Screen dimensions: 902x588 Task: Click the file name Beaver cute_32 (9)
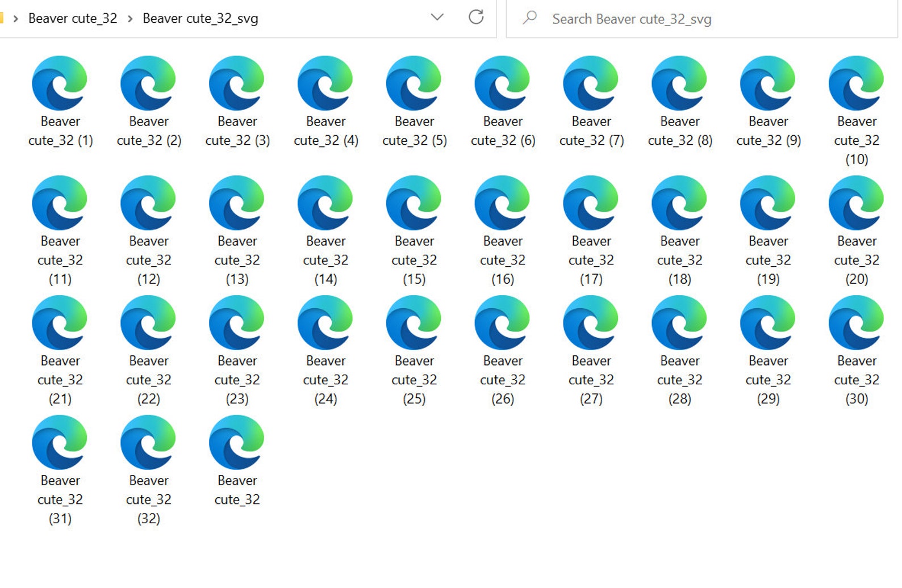coord(769,131)
